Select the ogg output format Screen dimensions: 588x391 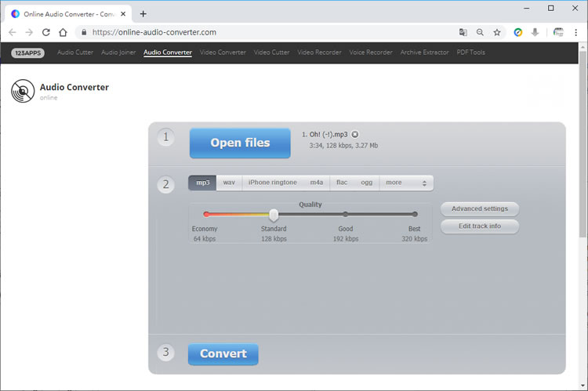click(x=367, y=183)
